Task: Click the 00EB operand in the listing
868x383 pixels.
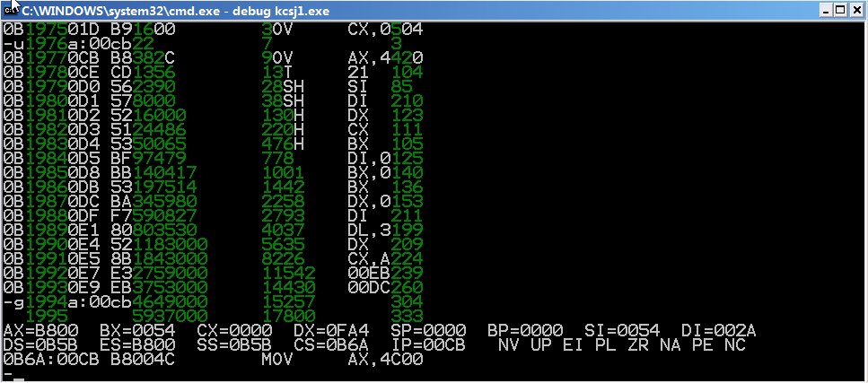Action: coord(363,274)
